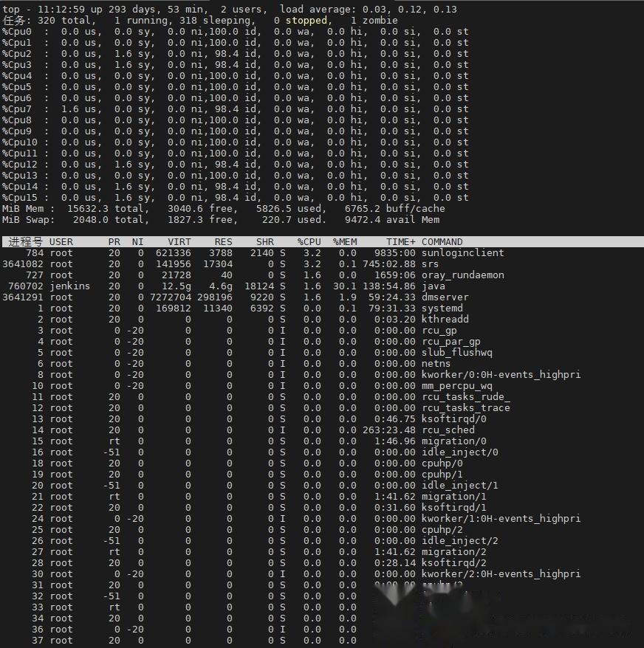Select the SHR column header
The width and height of the screenshot is (644, 648).
point(264,242)
